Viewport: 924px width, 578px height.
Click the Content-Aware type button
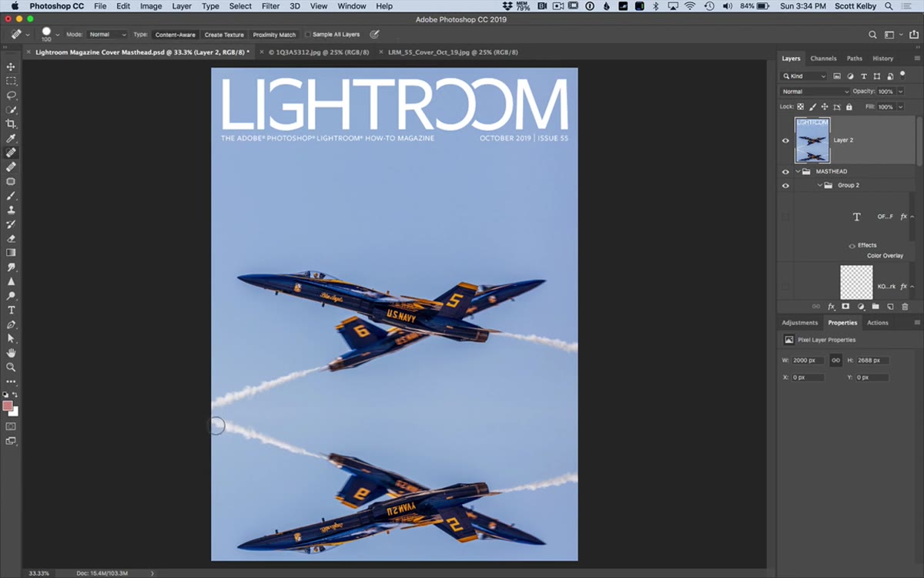click(x=175, y=35)
